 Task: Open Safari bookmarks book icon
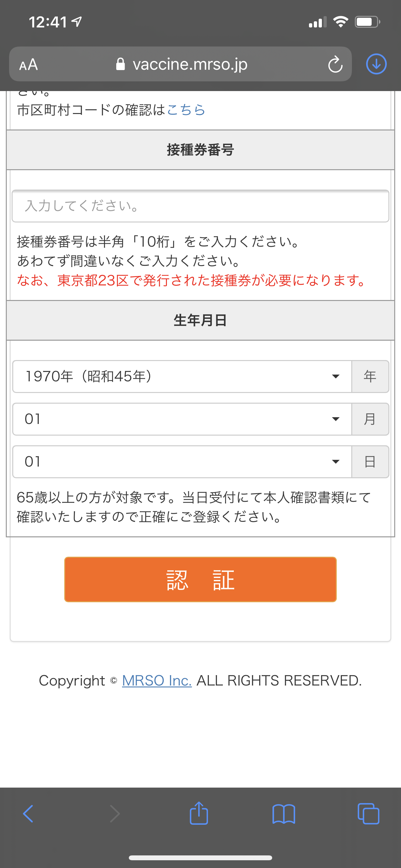point(284,814)
